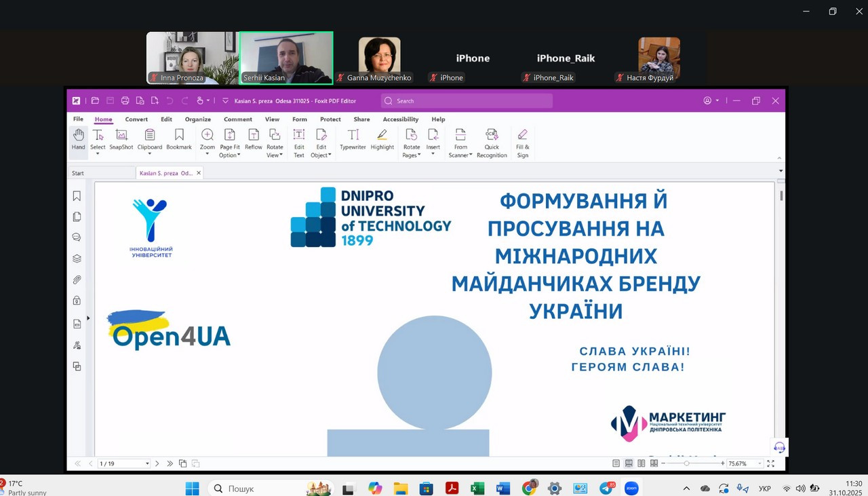The width and height of the screenshot is (868, 496).
Task: Toggle single page view in status bar
Action: pyautogui.click(x=616, y=463)
